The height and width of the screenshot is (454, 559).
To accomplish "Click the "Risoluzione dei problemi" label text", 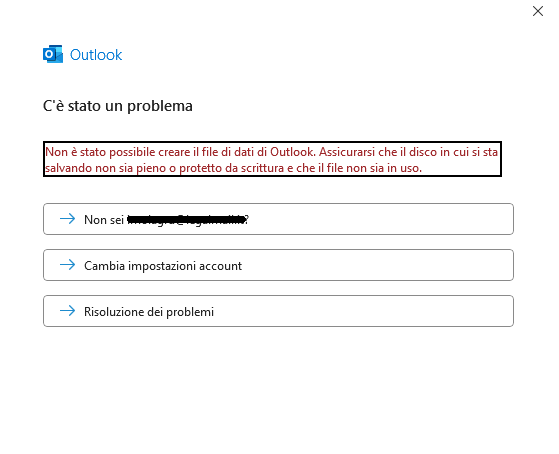I will pos(149,312).
